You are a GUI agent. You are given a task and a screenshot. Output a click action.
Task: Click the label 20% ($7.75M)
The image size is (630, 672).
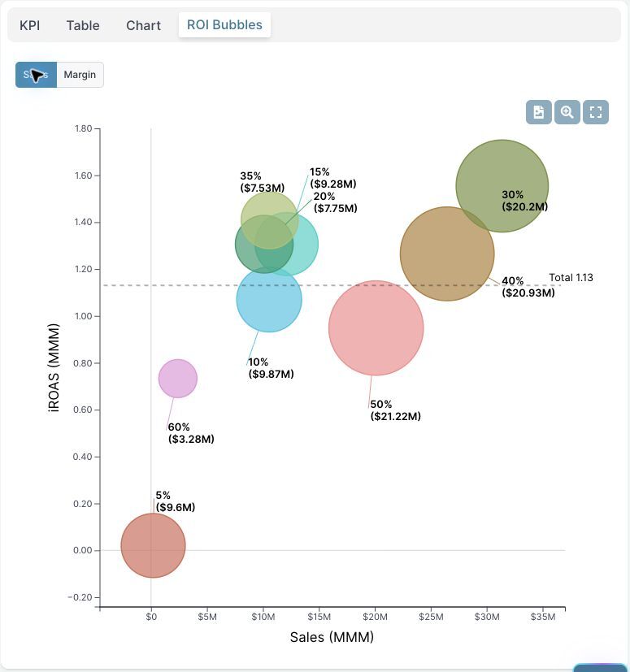click(x=335, y=202)
